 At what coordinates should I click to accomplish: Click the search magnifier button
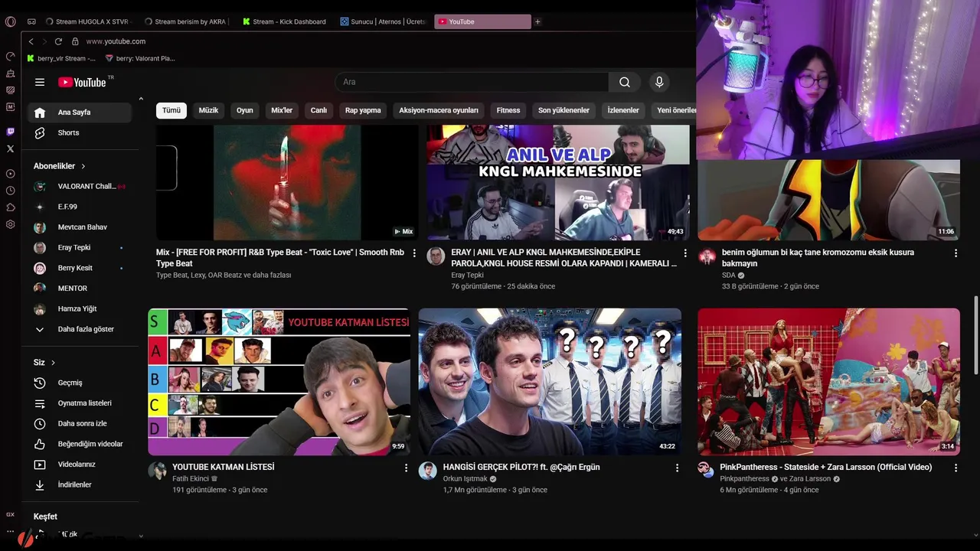(x=625, y=82)
